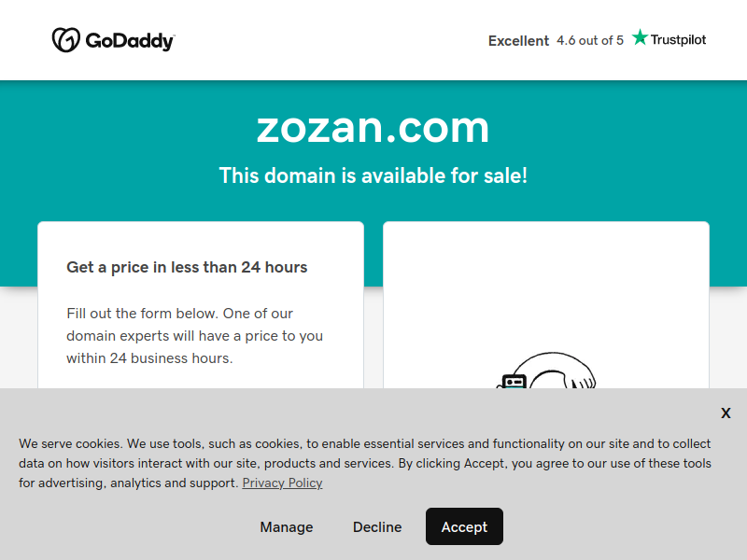This screenshot has width=747, height=560.
Task: Click the GoDaddy heart logo icon
Action: coord(65,40)
